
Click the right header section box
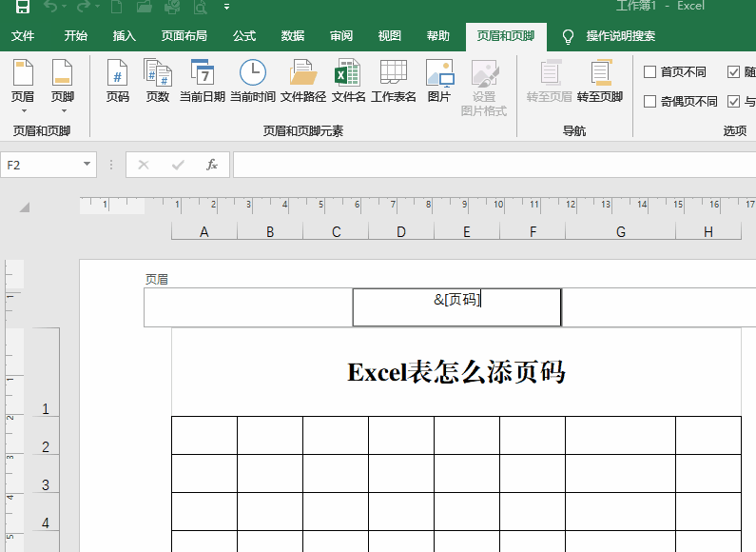pyautogui.click(x=659, y=307)
